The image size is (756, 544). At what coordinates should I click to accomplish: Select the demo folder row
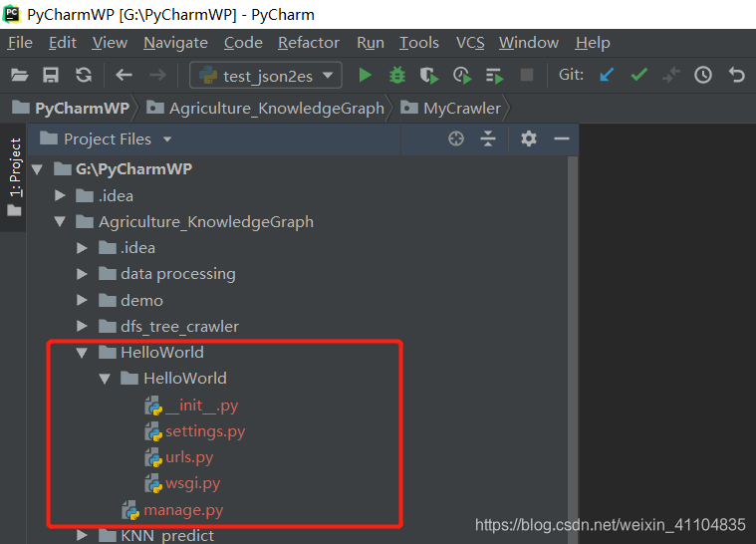pos(130,301)
